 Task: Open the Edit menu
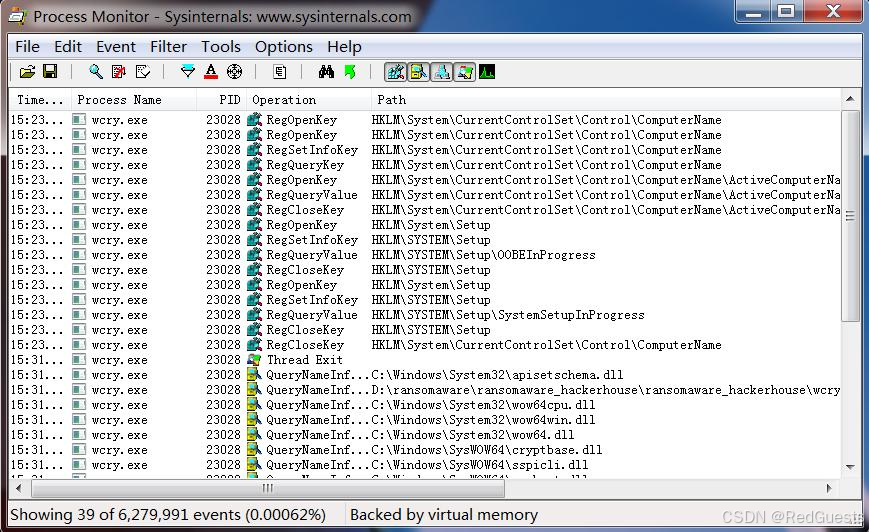pyautogui.click(x=68, y=47)
